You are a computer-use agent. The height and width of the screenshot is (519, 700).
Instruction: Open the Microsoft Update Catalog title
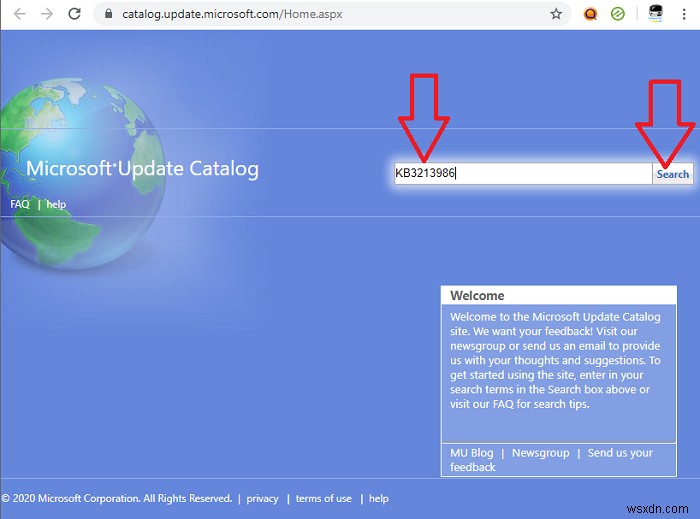point(142,169)
